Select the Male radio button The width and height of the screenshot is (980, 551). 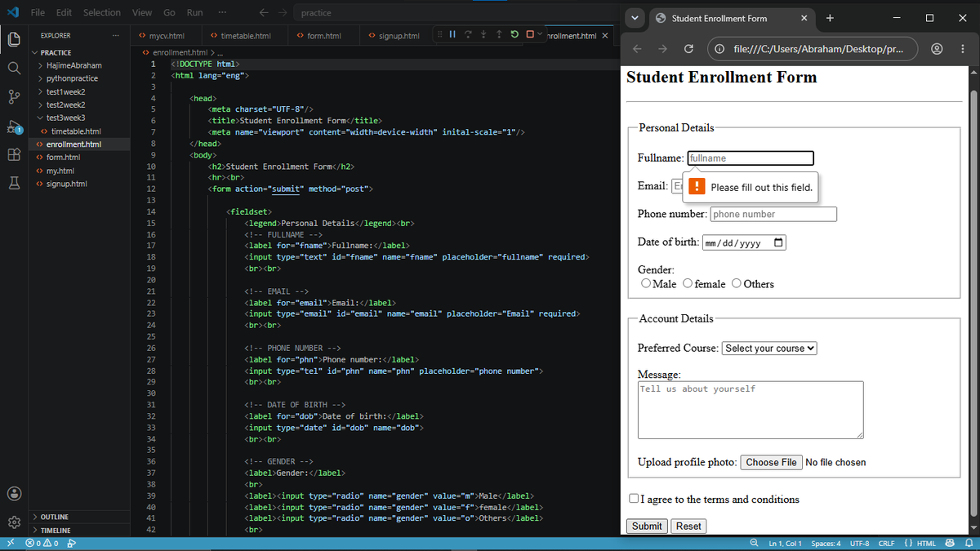pos(646,283)
